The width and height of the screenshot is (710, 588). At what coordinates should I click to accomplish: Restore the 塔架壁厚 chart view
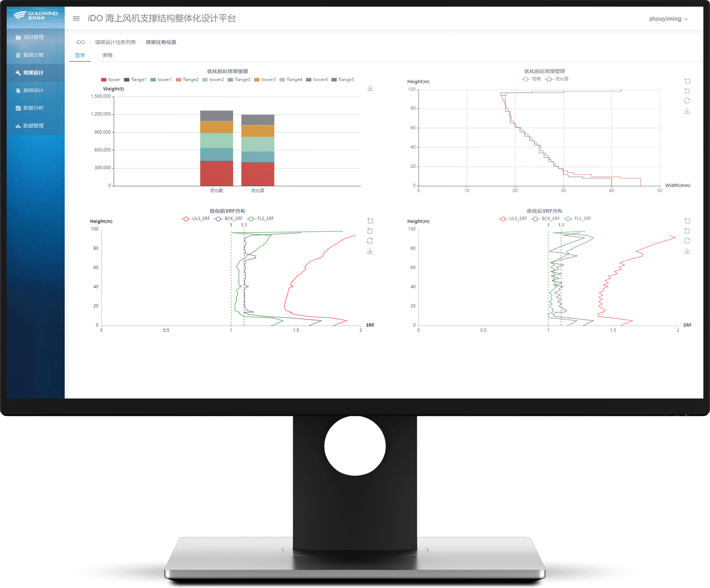pos(687,101)
